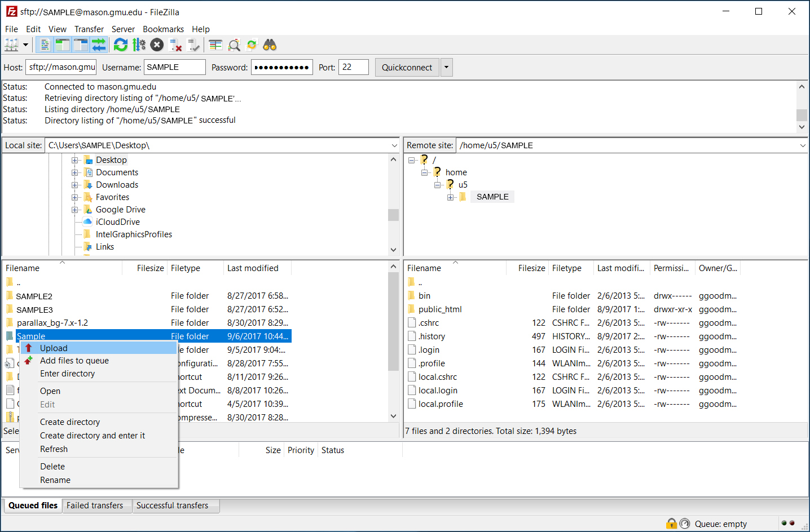This screenshot has width=810, height=532.
Task: Open the Local site path dropdown
Action: [x=394, y=145]
